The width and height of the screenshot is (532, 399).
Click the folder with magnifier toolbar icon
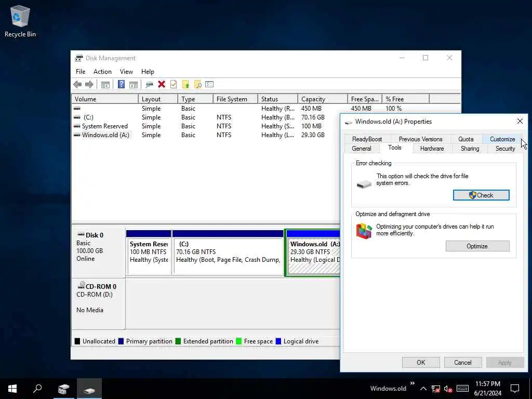click(197, 85)
